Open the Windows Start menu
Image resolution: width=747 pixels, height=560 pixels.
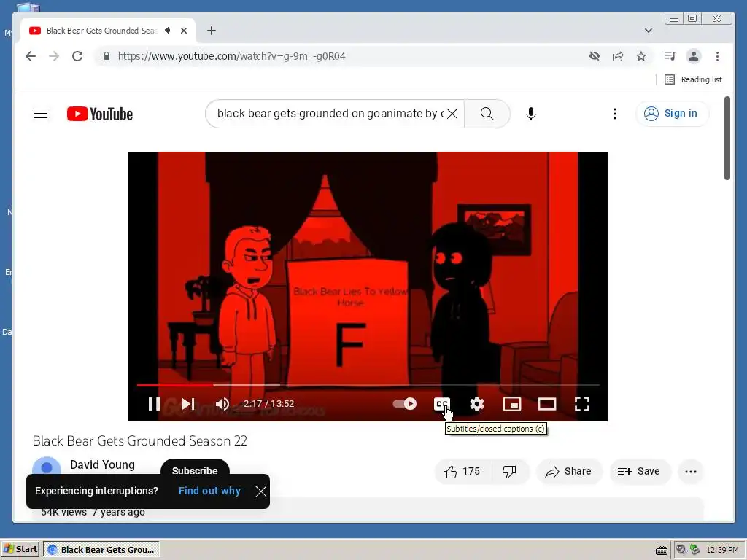coord(20,549)
